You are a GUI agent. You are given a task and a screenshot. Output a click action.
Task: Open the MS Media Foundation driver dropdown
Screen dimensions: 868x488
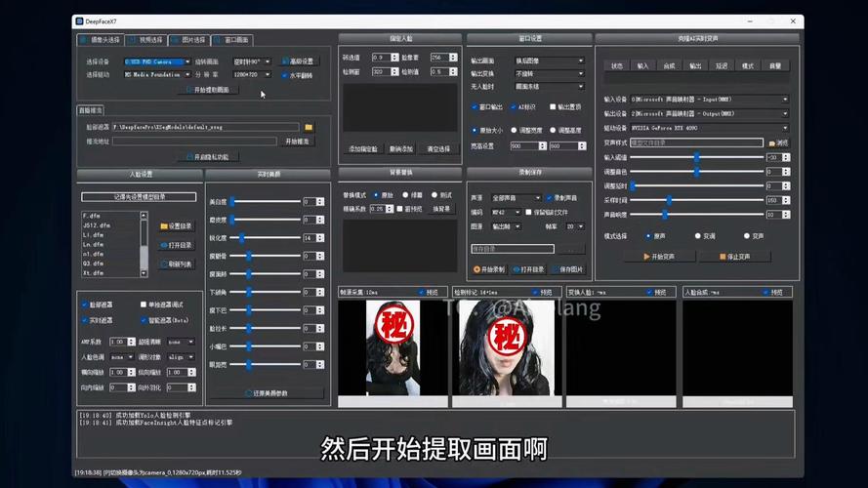click(157, 75)
